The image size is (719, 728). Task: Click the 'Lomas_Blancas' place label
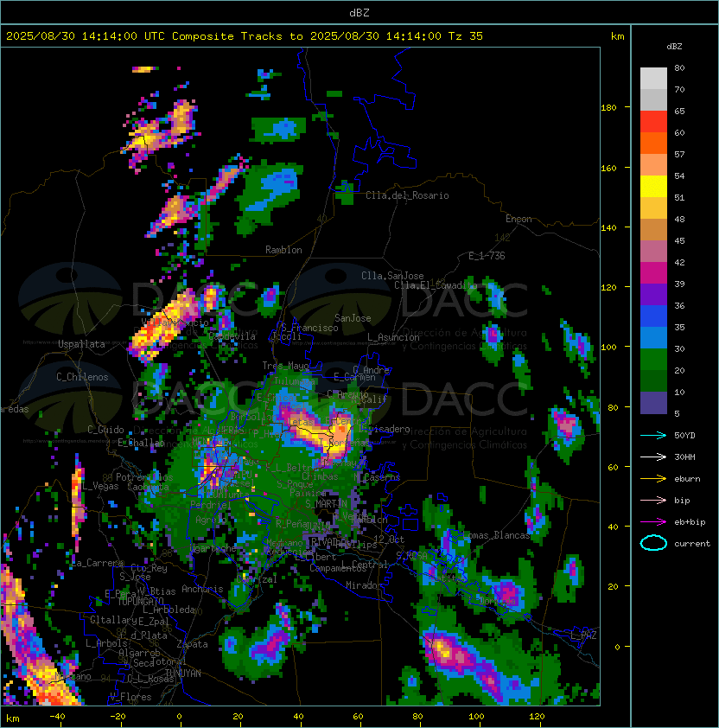[496, 535]
